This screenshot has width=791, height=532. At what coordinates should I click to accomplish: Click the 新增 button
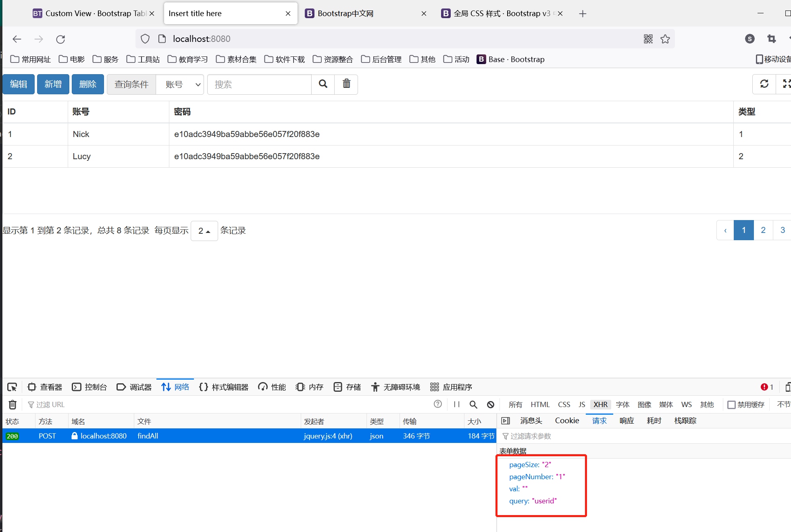click(53, 84)
